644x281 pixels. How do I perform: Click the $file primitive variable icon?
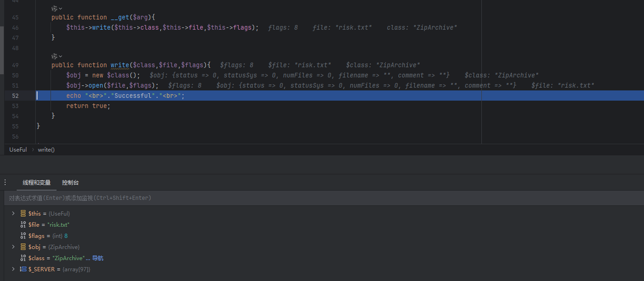[x=23, y=224]
